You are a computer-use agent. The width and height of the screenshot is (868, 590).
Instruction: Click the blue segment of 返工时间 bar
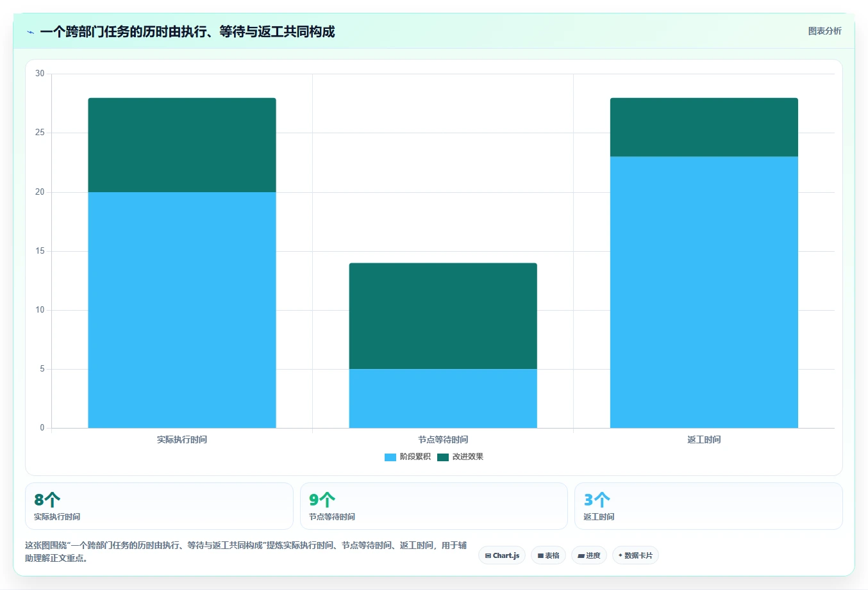[x=704, y=292]
